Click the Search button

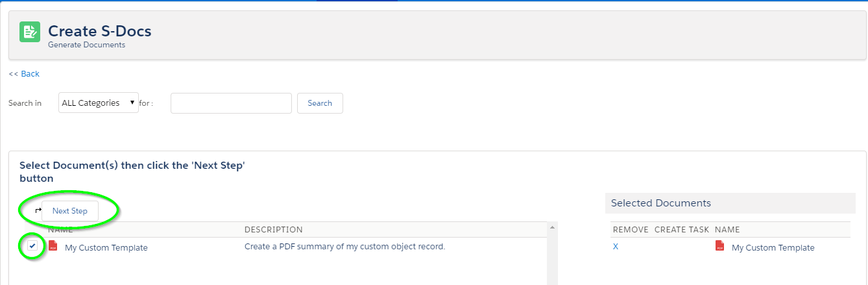320,103
